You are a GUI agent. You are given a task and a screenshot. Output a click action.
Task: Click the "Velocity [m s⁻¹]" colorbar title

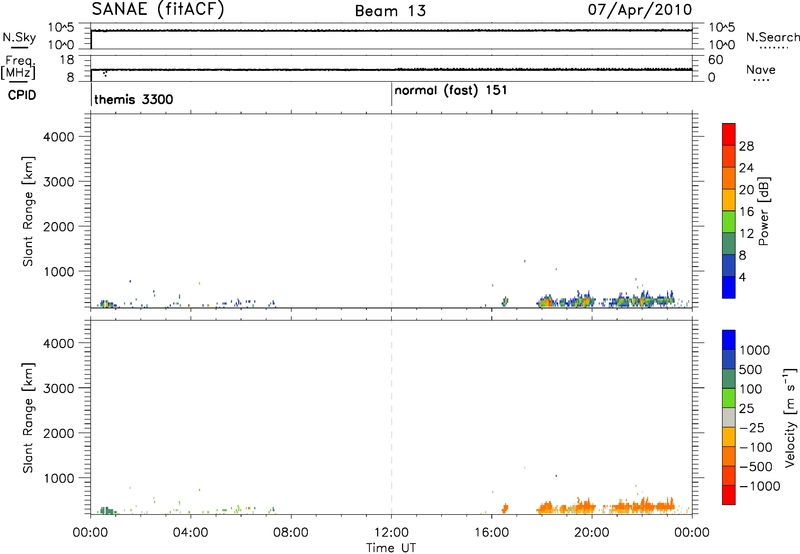click(x=790, y=418)
